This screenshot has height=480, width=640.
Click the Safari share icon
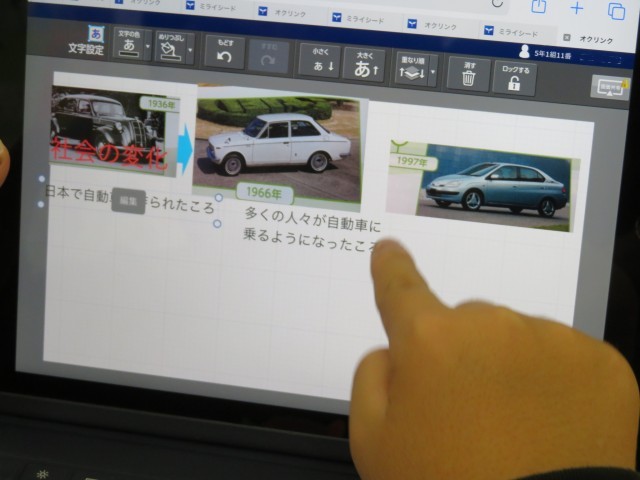pos(539,7)
